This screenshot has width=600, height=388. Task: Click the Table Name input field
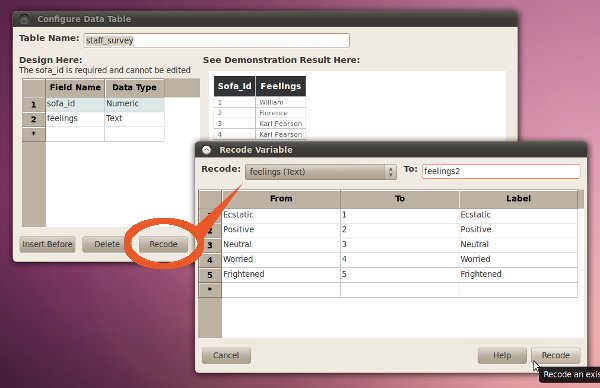click(x=217, y=41)
